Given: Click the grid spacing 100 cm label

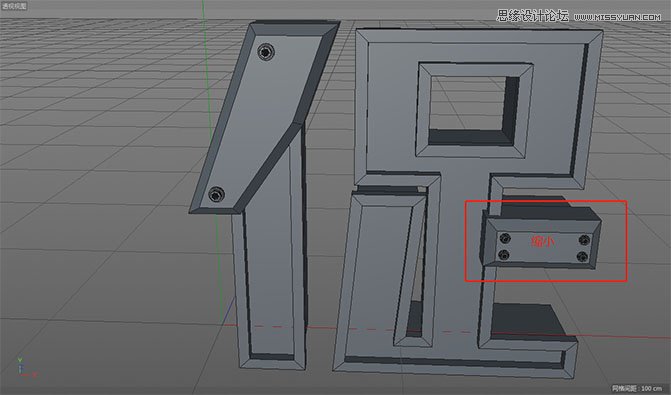Looking at the screenshot, I should point(637,388).
